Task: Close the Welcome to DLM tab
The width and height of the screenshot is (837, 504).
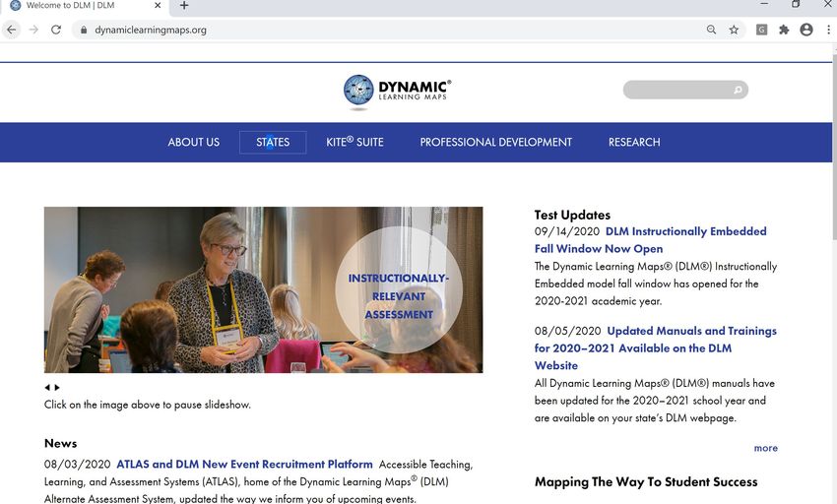Action: [158, 5]
